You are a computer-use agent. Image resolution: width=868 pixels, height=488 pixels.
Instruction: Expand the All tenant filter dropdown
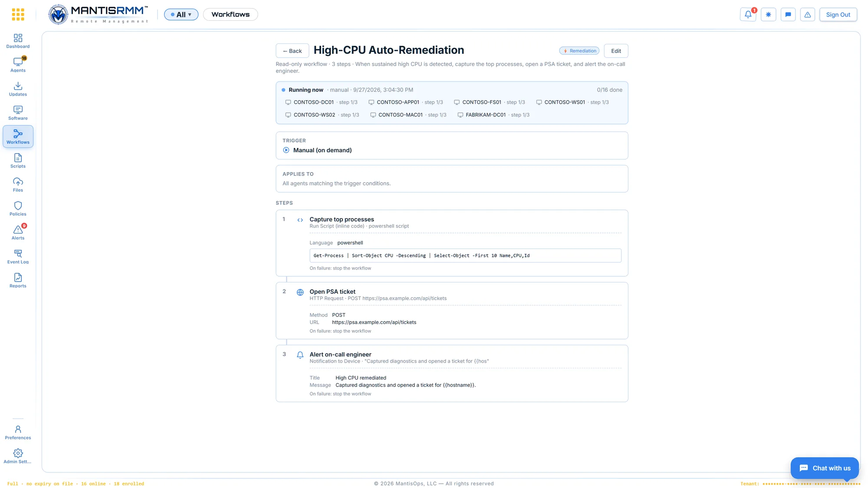point(181,14)
